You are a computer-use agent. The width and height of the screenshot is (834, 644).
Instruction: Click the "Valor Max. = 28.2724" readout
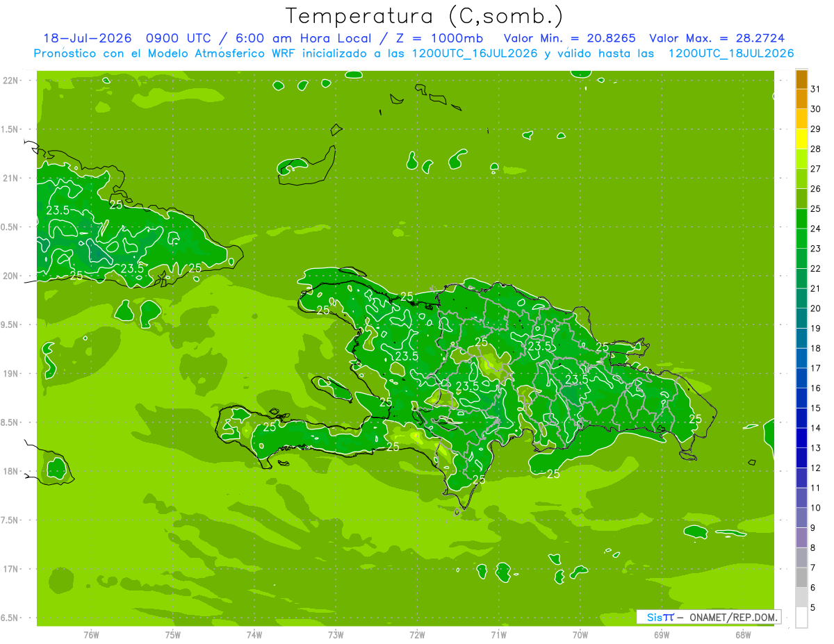pyautogui.click(x=717, y=38)
